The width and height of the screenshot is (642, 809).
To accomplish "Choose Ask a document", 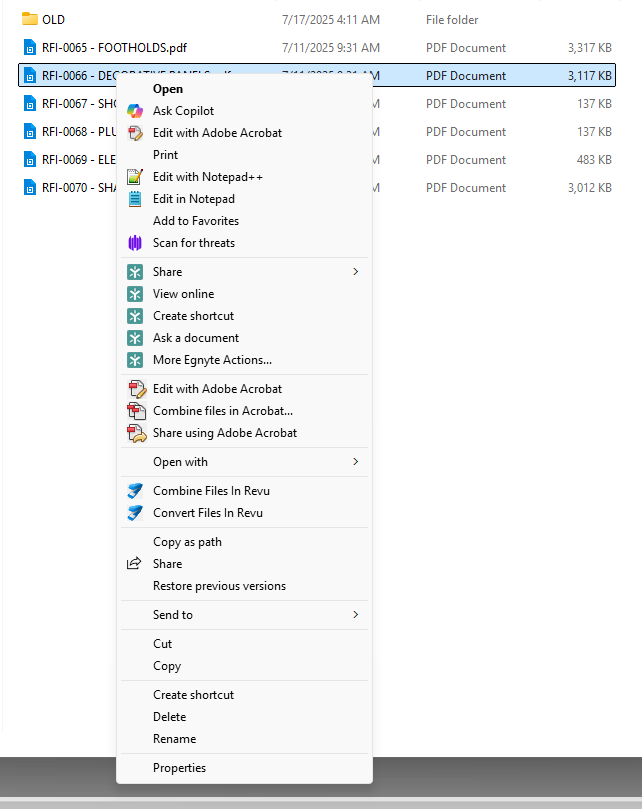I will click(244, 338).
